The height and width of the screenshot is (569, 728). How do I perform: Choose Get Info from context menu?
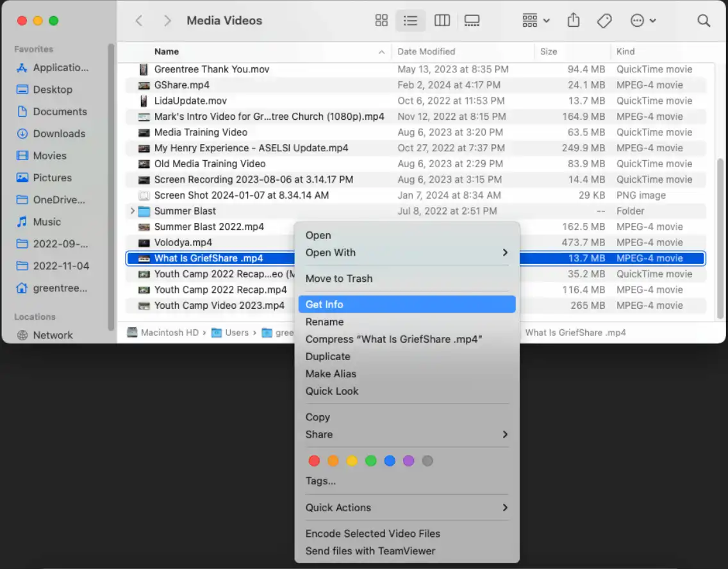pos(406,304)
